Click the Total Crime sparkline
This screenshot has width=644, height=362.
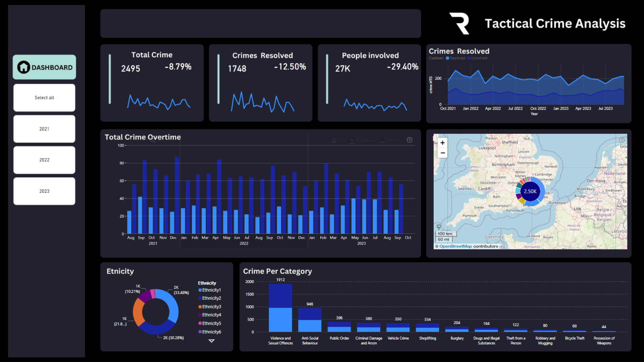tap(159, 103)
